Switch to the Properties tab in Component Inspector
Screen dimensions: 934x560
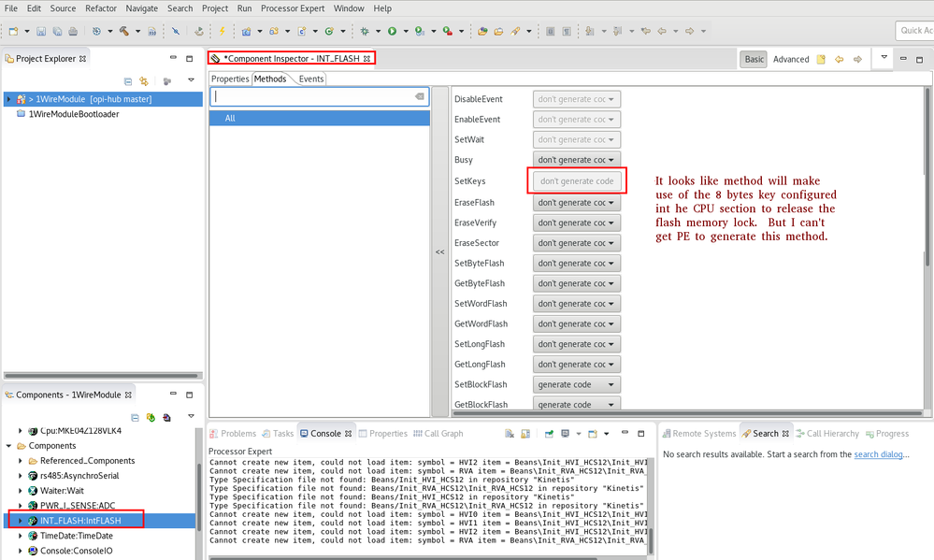[x=230, y=79]
